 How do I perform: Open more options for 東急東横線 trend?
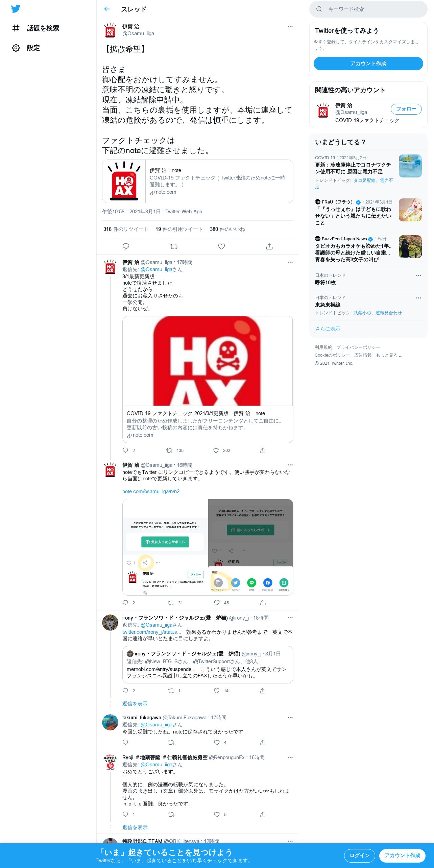[x=418, y=298]
